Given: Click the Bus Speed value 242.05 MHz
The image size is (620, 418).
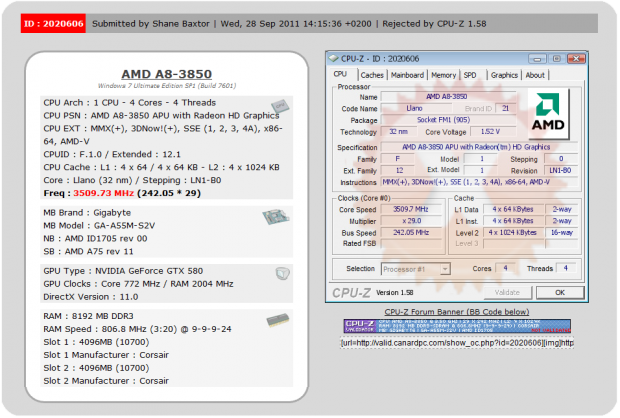Looking at the screenshot, I should coord(411,233).
